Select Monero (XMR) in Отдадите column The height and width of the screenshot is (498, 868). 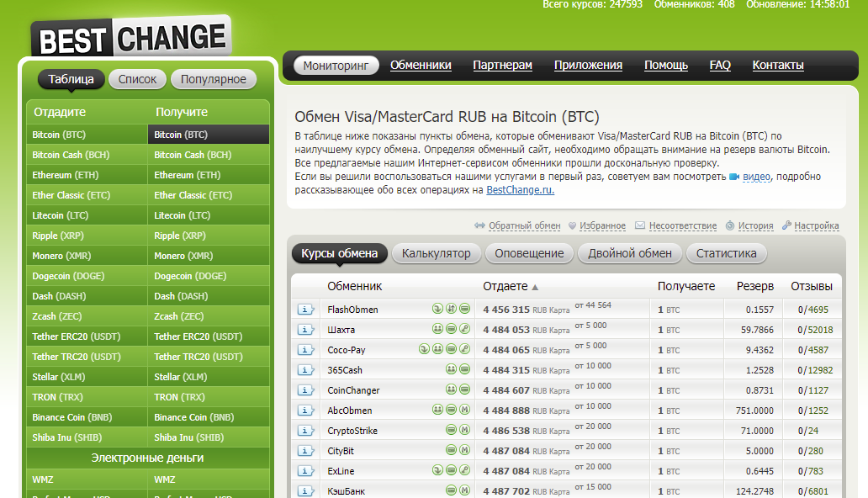point(87,256)
